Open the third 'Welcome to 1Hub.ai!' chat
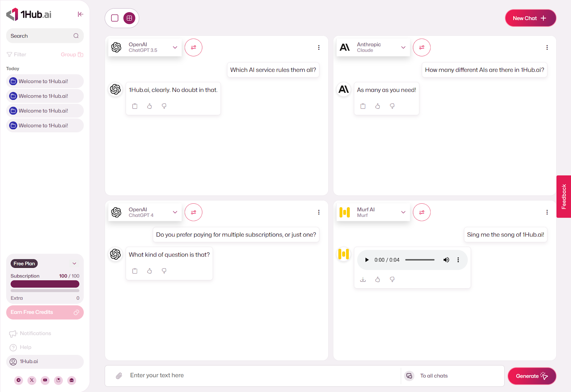 [45, 111]
